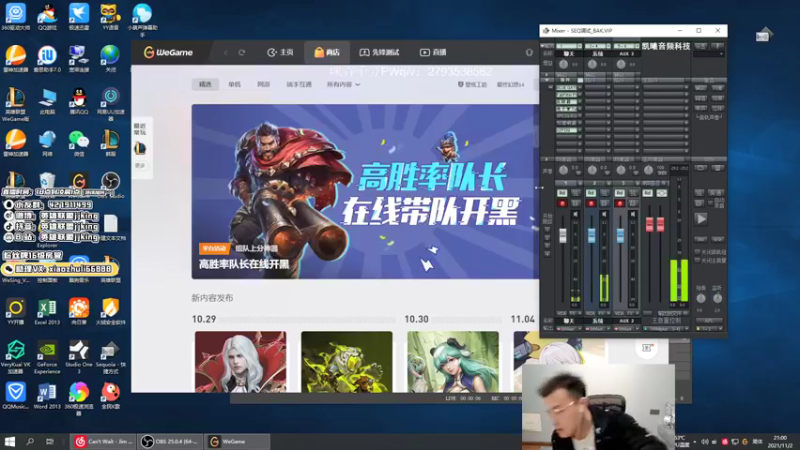Open master channel output dropdown at the Mixer bottom
The height and width of the screenshot is (450, 800).
pyautogui.click(x=687, y=329)
